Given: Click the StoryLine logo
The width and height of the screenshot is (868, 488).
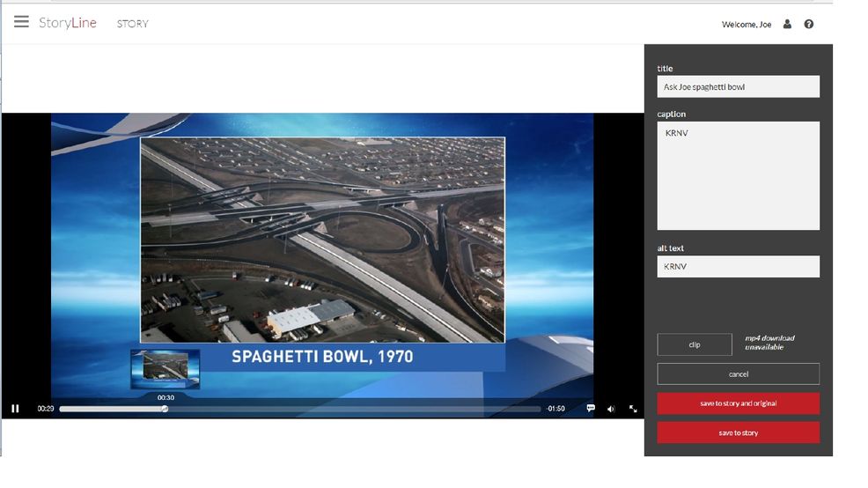Looking at the screenshot, I should click(68, 23).
